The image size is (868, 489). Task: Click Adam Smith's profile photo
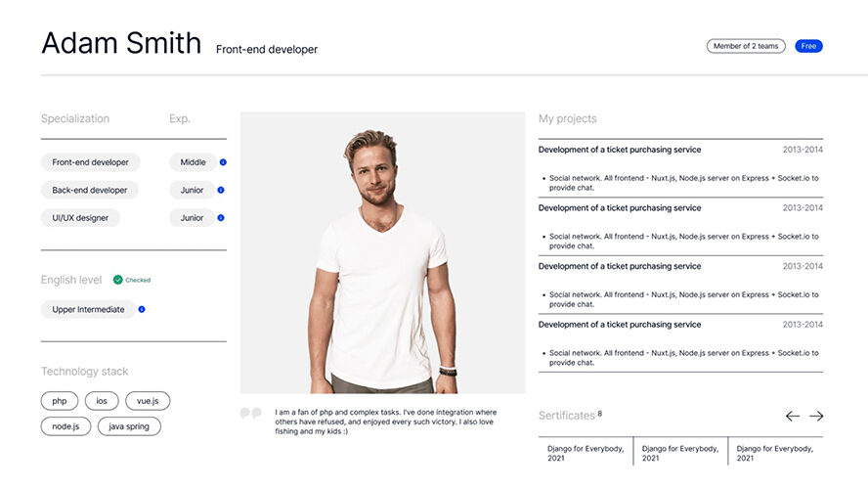click(382, 252)
